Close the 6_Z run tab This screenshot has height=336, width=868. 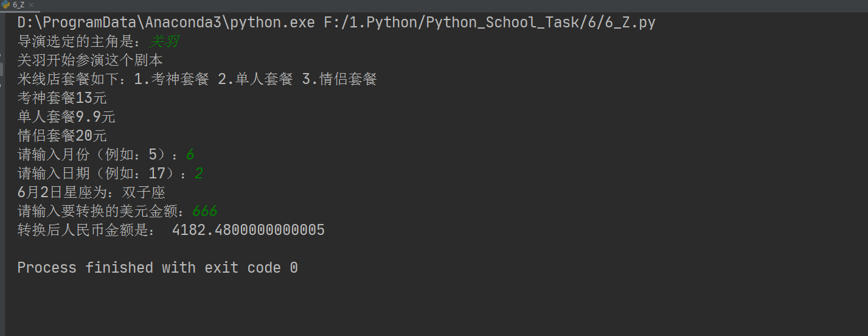tap(31, 4)
